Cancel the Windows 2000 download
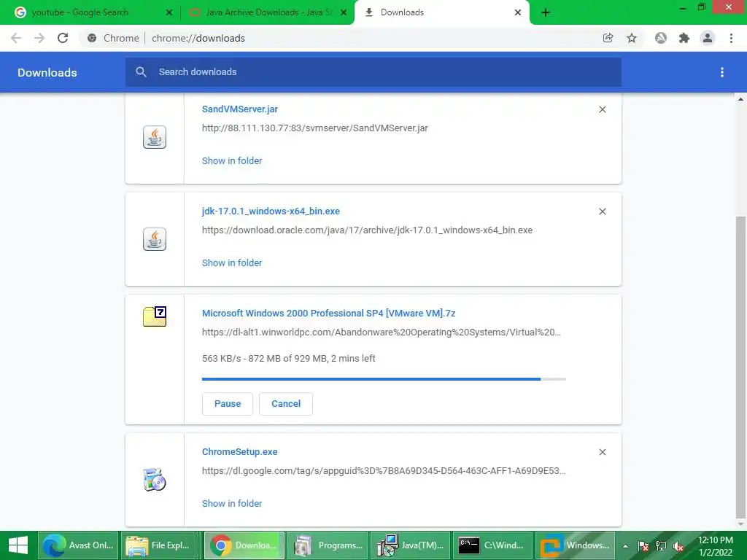747x560 pixels. 286,404
